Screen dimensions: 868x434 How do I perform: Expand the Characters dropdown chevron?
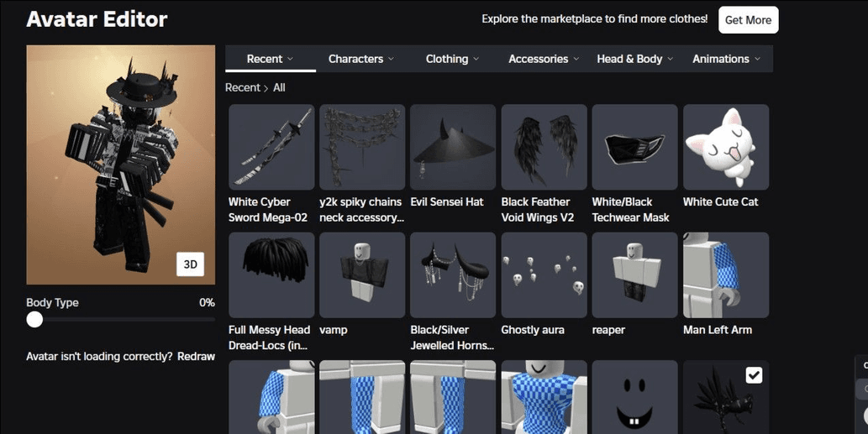pyautogui.click(x=391, y=59)
